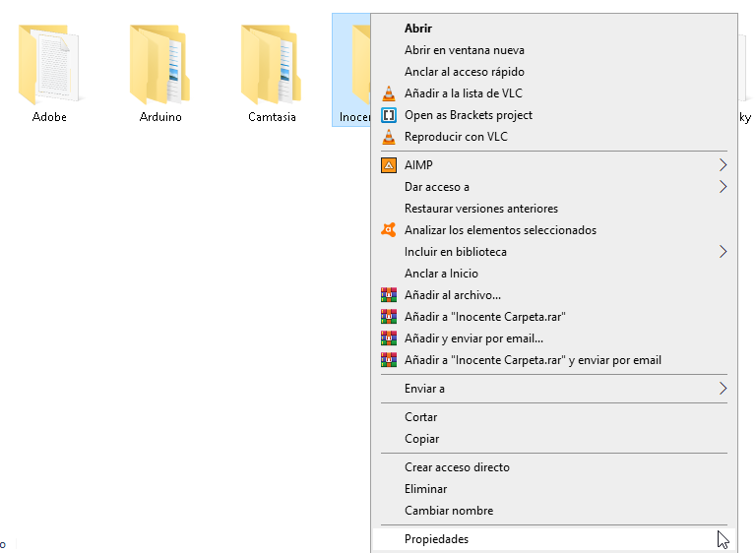
Task: Click WinRAR icon beside Añadir y enviar por email
Action: 389,338
